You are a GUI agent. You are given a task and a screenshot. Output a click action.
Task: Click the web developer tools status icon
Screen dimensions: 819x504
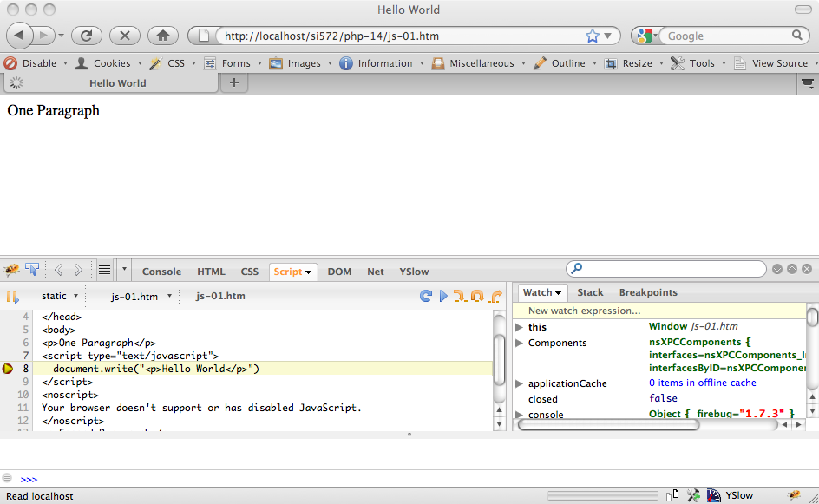pos(694,495)
